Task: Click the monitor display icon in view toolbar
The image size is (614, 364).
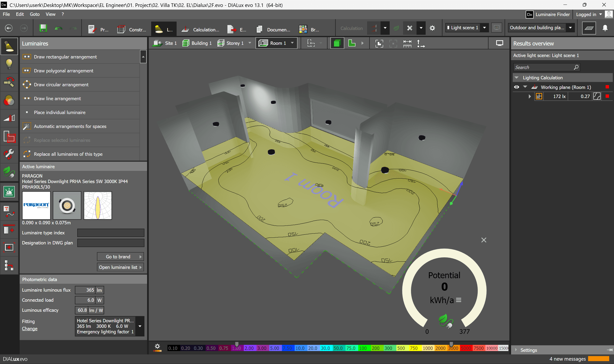Action: [499, 43]
